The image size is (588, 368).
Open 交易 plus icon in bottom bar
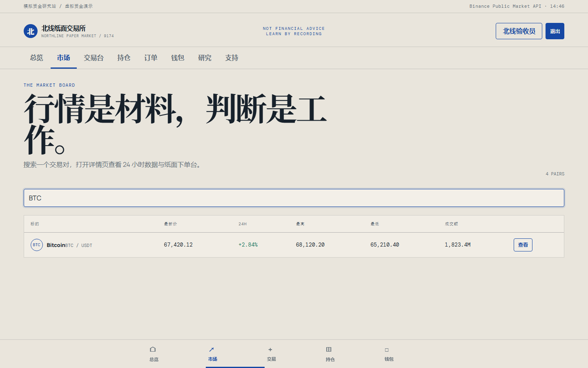tap(270, 349)
